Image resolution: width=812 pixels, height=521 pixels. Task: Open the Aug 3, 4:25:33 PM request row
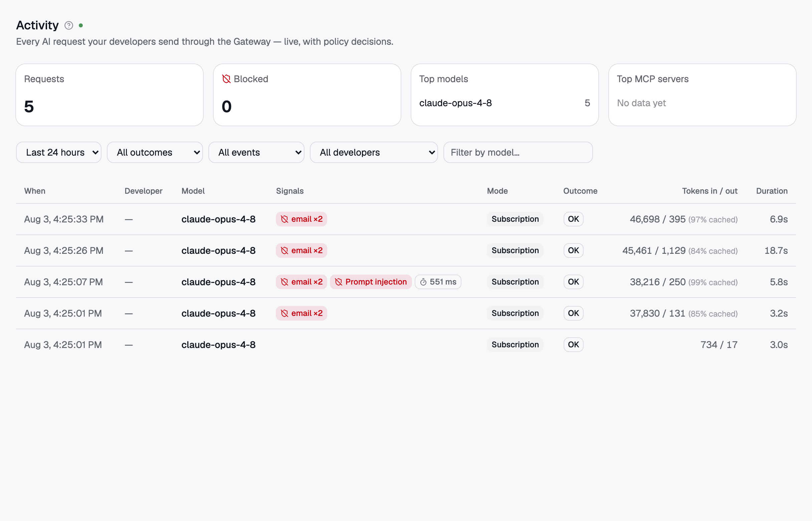tap(406, 219)
